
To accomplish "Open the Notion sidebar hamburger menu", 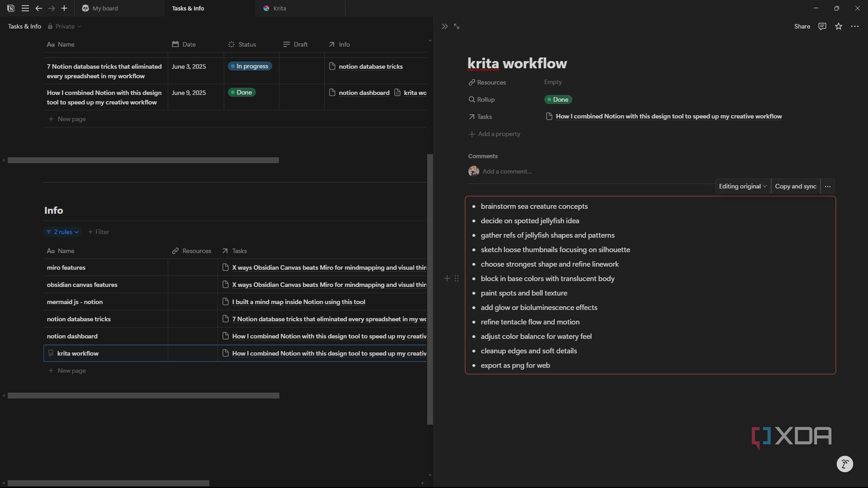I will point(25,8).
